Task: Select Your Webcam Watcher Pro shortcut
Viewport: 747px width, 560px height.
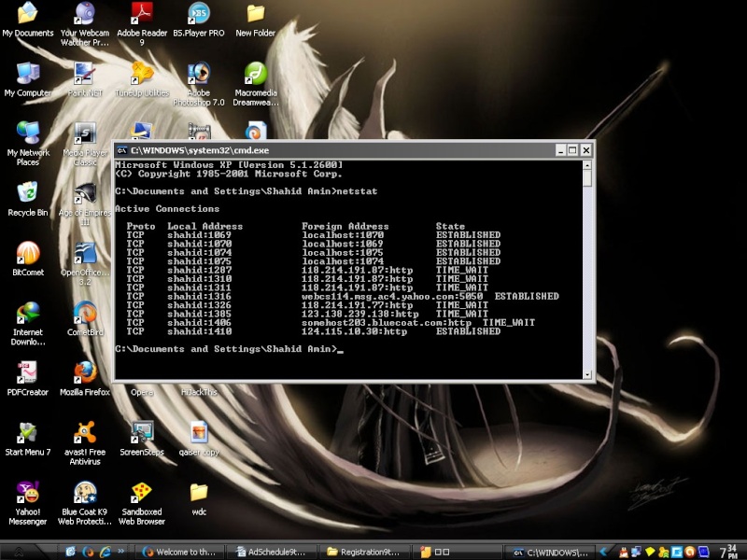Action: point(85,22)
